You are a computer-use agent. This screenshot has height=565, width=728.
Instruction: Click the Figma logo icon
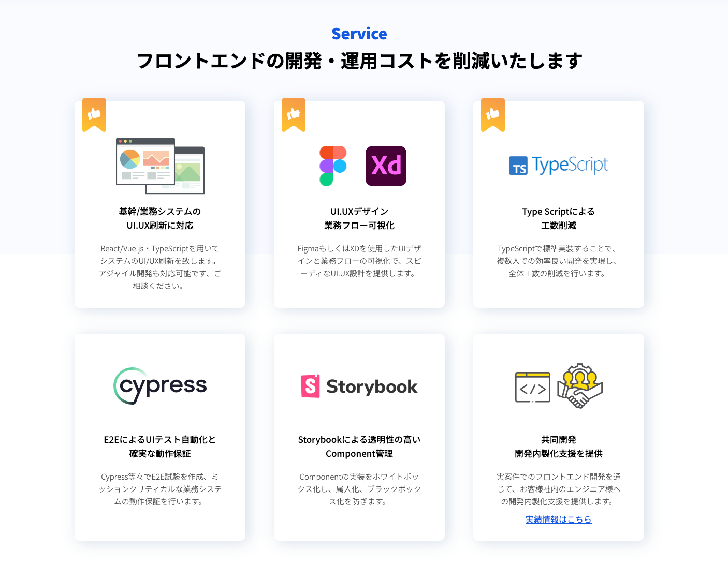pos(333,166)
